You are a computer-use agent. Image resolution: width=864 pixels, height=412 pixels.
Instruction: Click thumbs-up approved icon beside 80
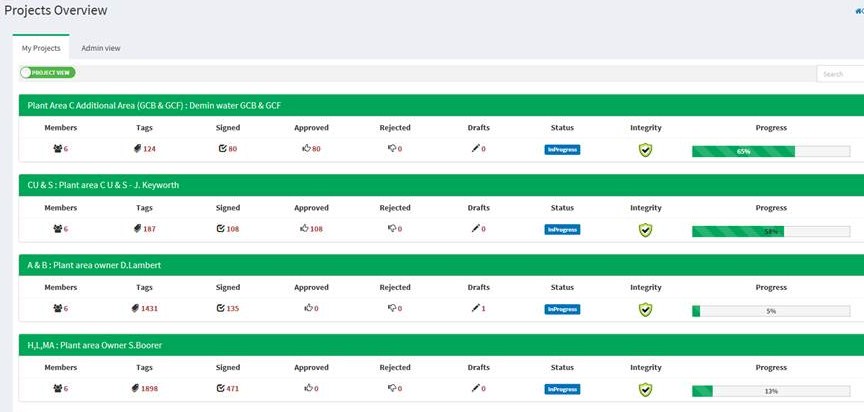(x=306, y=149)
